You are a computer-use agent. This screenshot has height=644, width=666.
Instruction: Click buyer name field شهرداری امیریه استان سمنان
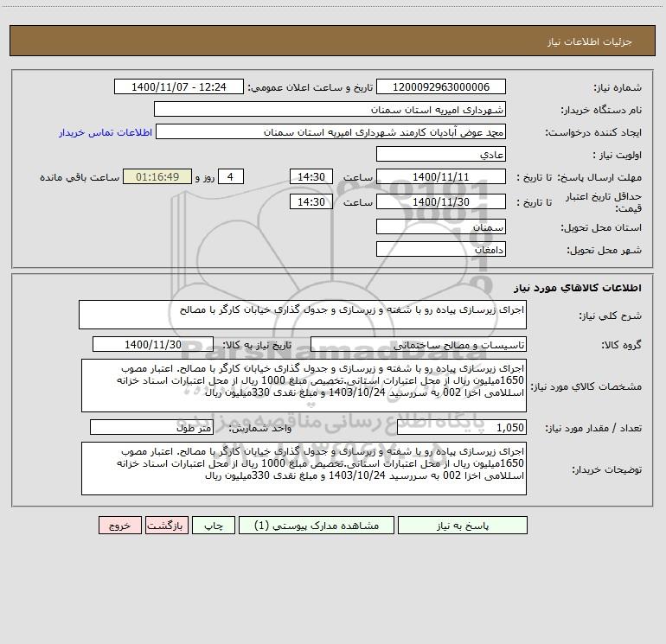pyautogui.click(x=330, y=109)
